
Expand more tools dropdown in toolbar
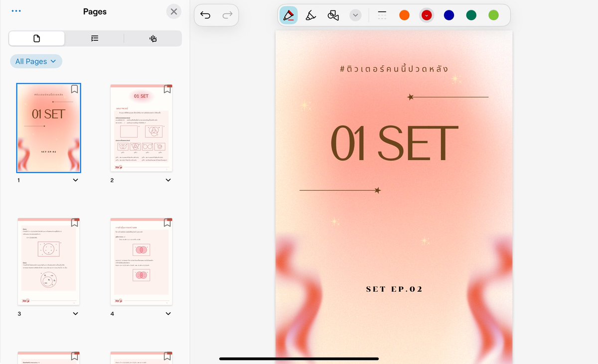(355, 15)
